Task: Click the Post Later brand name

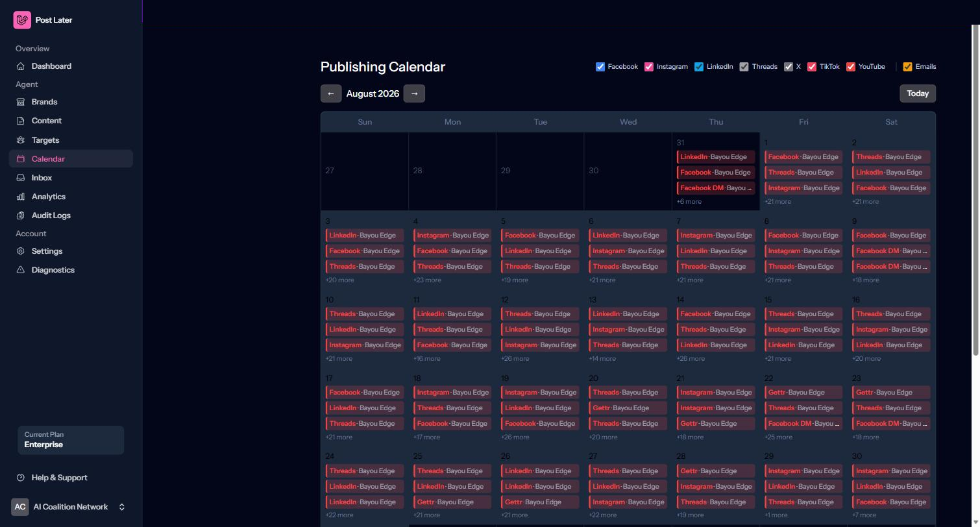Action: [54, 20]
